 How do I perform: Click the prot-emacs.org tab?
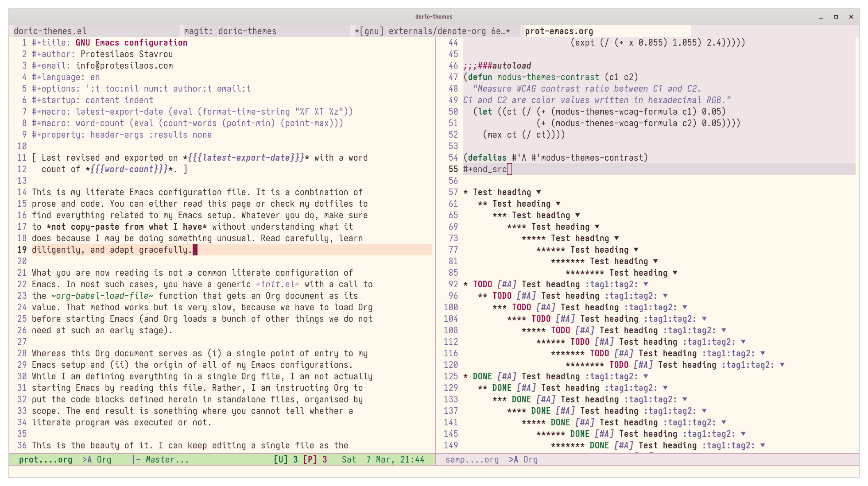tap(559, 31)
